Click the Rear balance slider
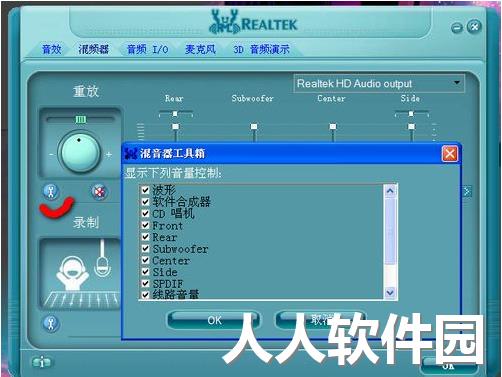 (175, 114)
